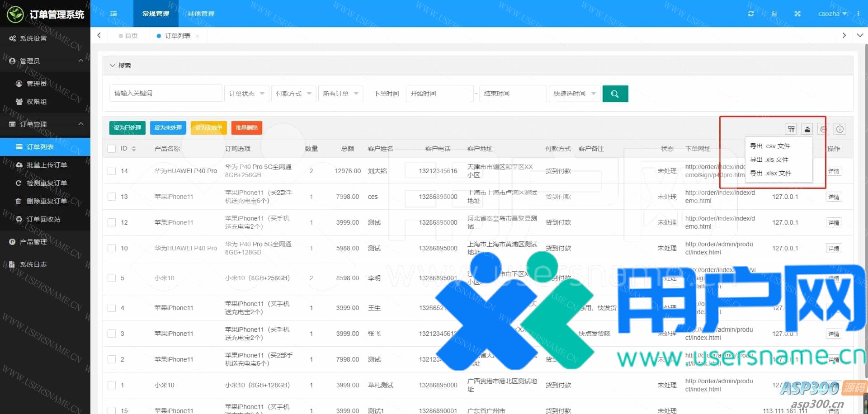Click the green leaf logo icon

pos(15,14)
